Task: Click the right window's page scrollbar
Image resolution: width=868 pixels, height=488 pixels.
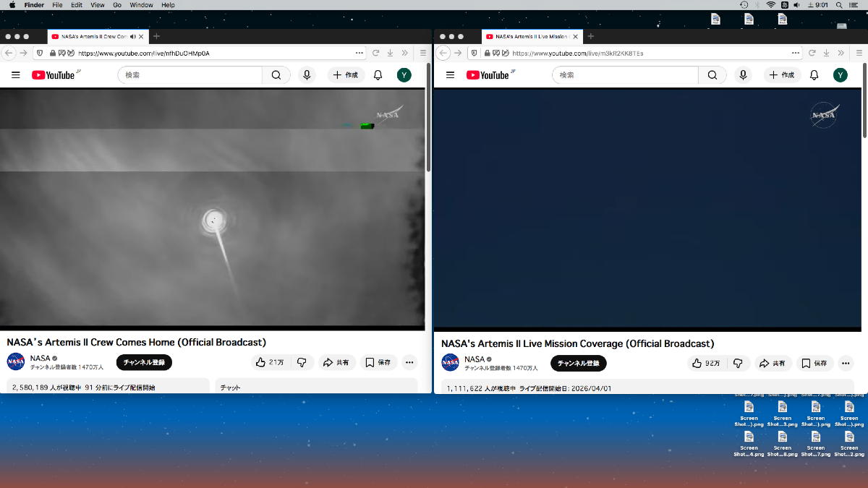Action: coord(864,100)
